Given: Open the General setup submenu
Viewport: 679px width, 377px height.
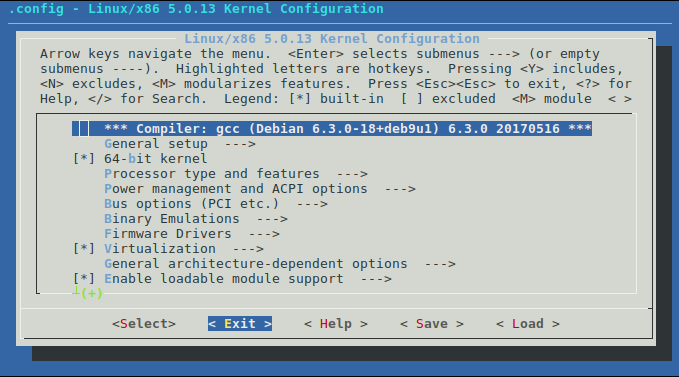Looking at the screenshot, I should 180,144.
